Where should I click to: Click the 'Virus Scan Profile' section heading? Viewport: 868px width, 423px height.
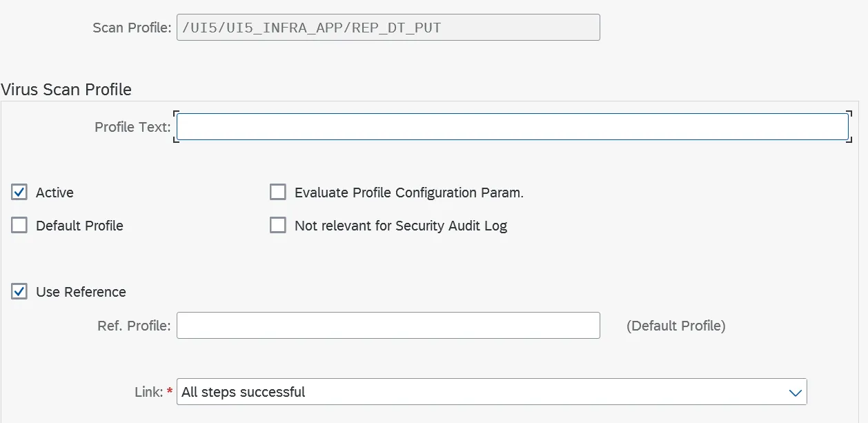click(x=66, y=90)
